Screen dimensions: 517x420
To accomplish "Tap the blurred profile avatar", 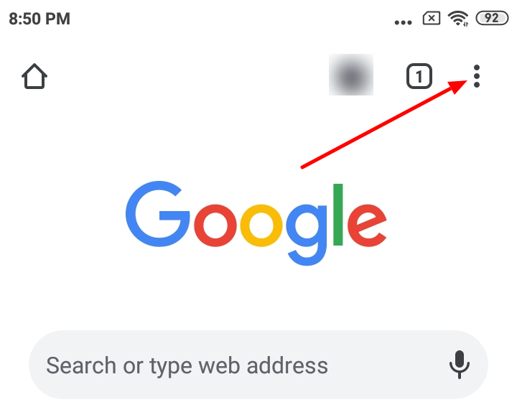I will 351,75.
